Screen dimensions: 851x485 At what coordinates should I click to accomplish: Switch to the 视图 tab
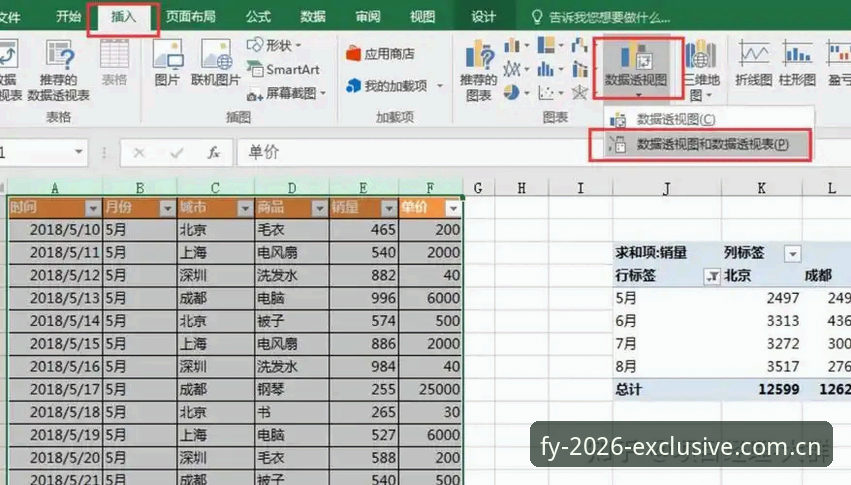[x=422, y=17]
